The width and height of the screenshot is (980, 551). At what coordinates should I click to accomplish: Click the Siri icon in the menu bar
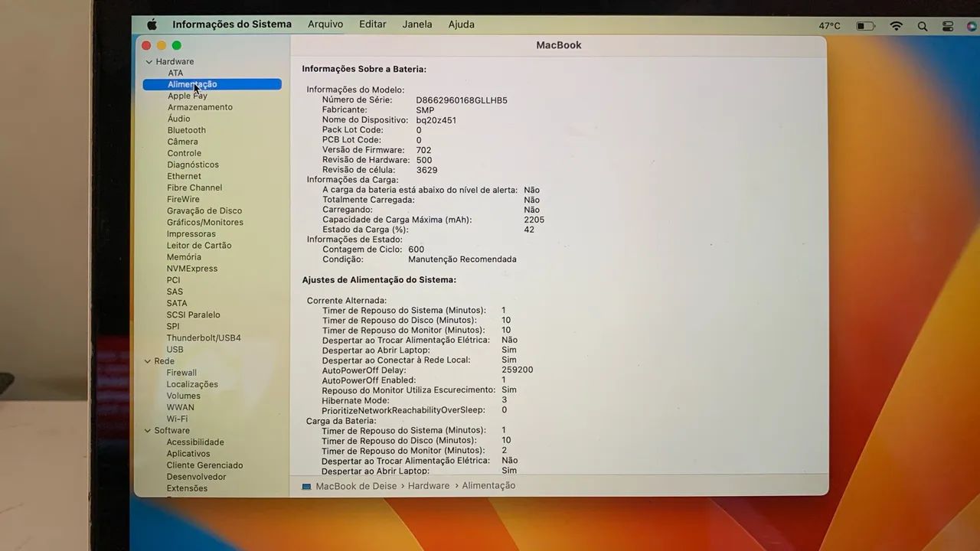tap(972, 26)
